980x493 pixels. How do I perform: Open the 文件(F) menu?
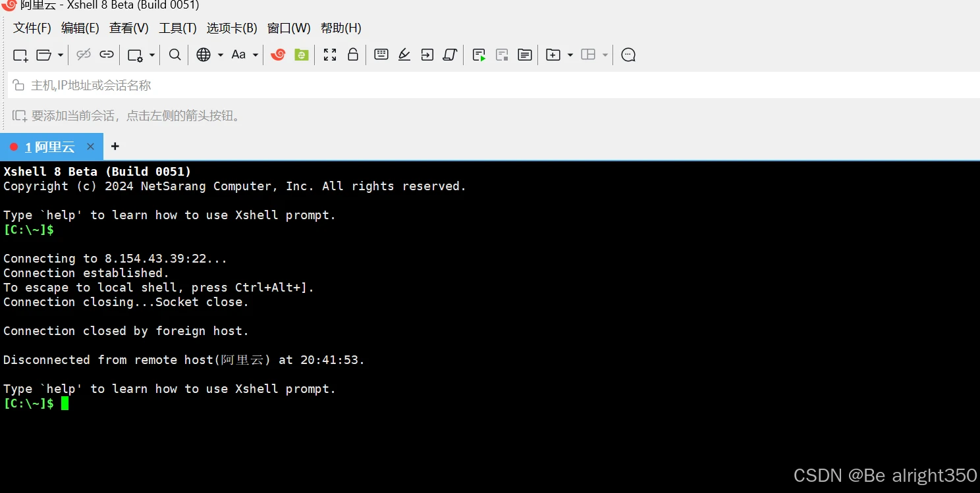[x=32, y=28]
